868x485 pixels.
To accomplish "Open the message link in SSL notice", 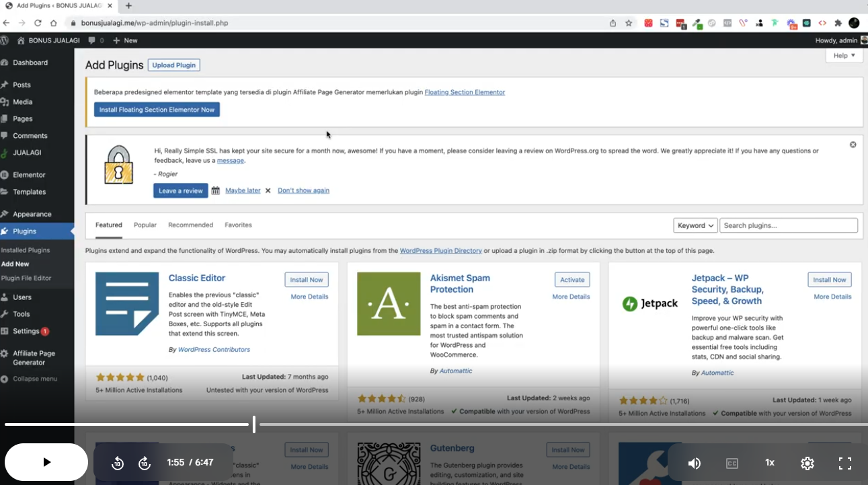I will coord(231,161).
